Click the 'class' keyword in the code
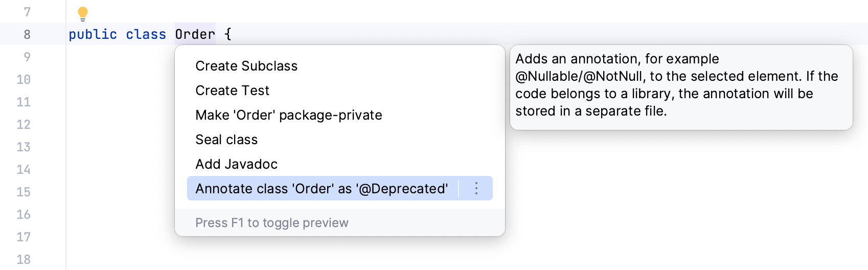 click(x=146, y=34)
